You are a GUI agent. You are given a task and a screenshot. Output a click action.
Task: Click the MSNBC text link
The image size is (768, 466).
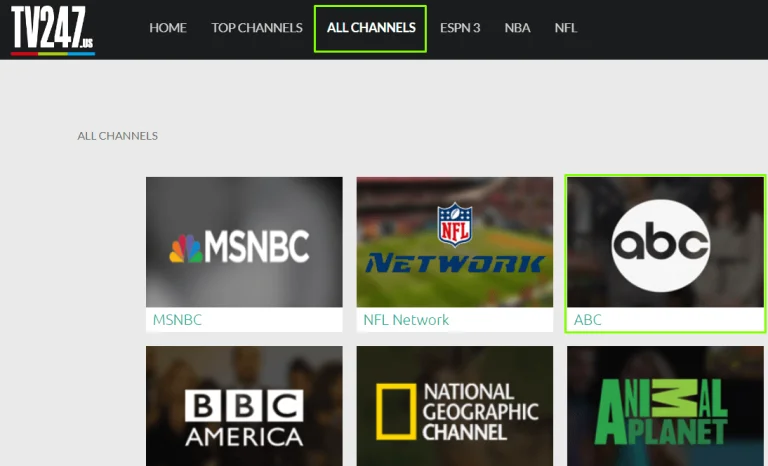coord(177,319)
